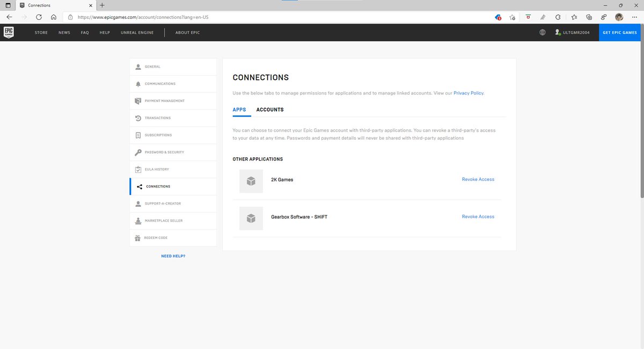This screenshot has width=644, height=349.
Task: Open General account settings
Action: 173,67
